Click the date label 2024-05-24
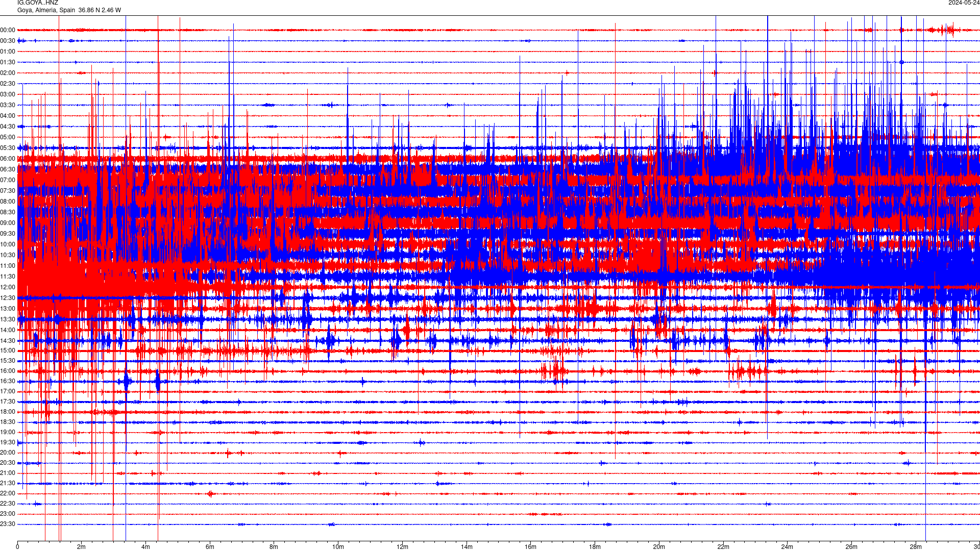 coord(964,3)
